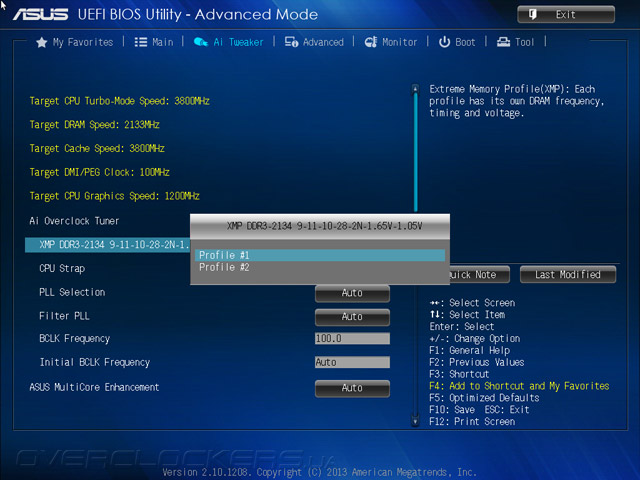Click the power icon beside Boot
The height and width of the screenshot is (480, 640).
tap(444, 42)
